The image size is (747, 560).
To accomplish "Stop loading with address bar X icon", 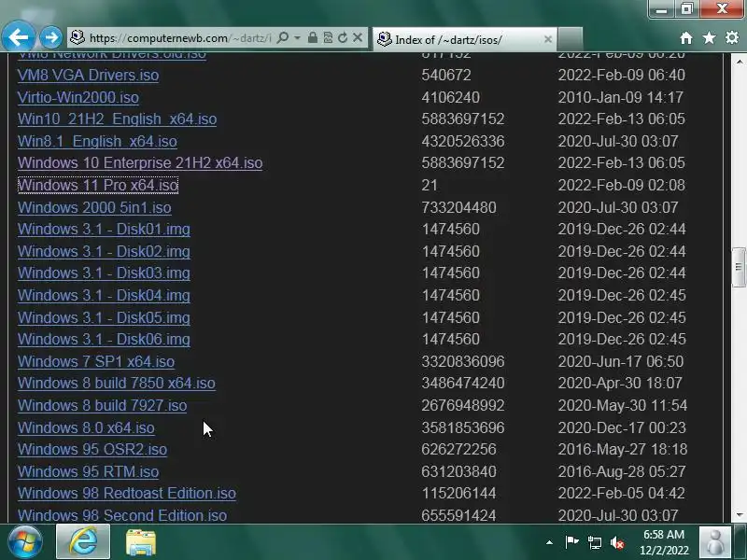I will pyautogui.click(x=358, y=37).
